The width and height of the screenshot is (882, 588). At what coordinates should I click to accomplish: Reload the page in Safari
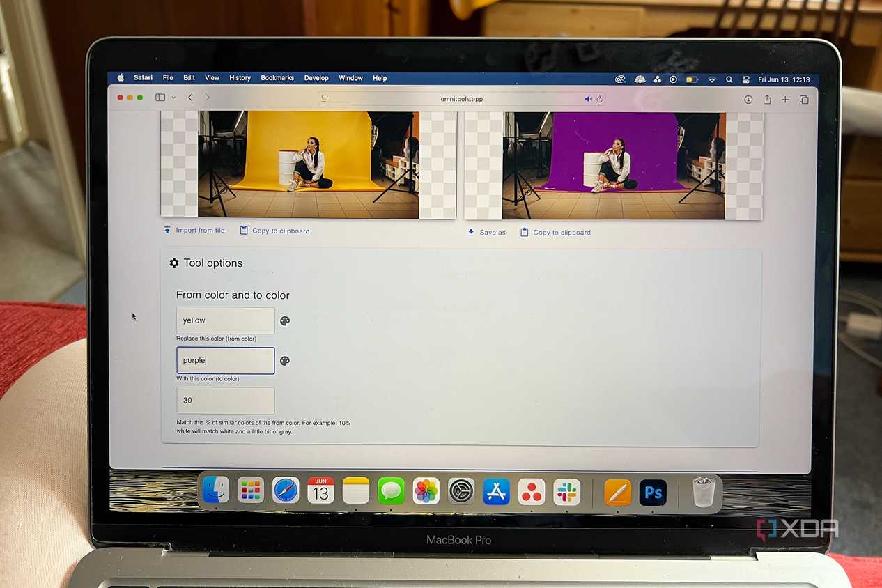[599, 99]
